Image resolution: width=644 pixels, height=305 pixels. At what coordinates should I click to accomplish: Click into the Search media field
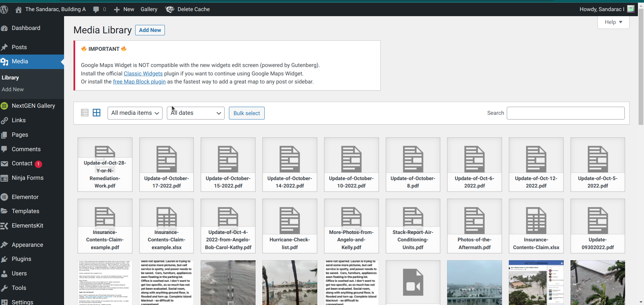(565, 113)
